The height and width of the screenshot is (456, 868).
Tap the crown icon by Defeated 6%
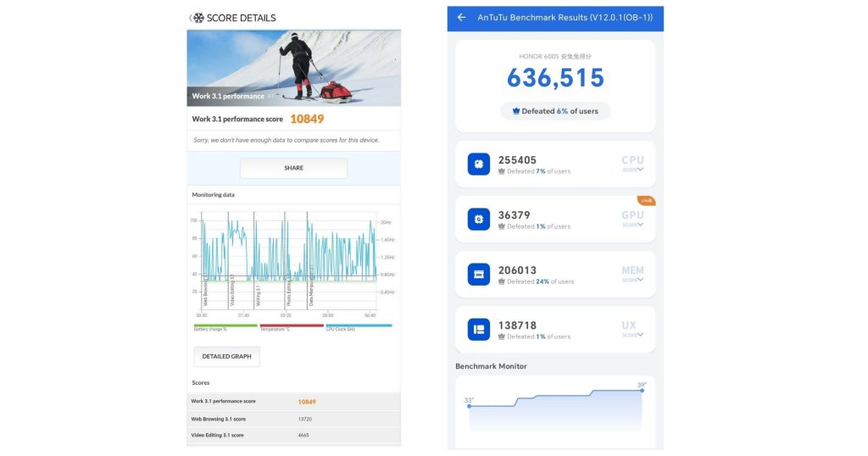516,111
